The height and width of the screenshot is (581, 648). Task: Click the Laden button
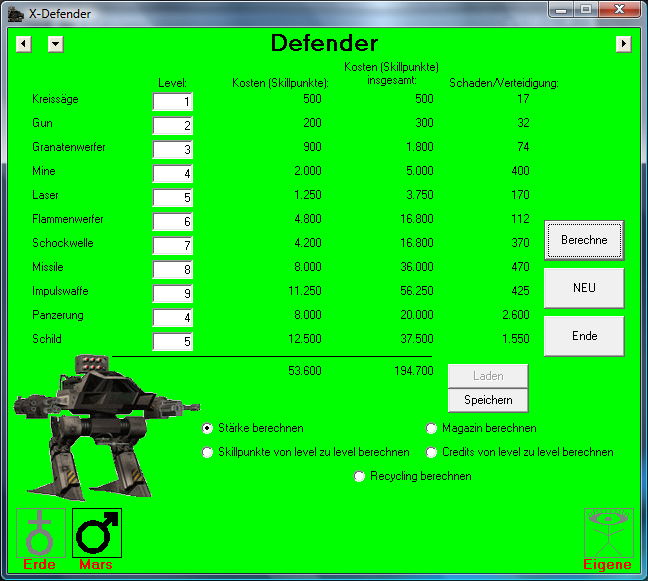tap(488, 376)
